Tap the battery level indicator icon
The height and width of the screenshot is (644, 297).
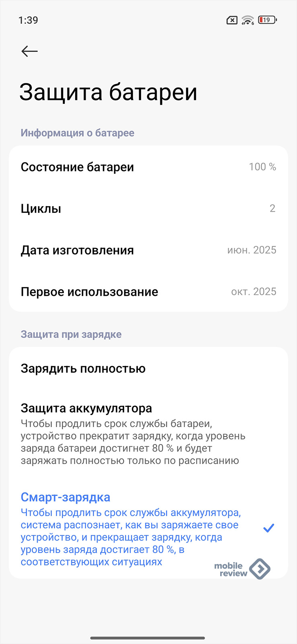click(267, 20)
